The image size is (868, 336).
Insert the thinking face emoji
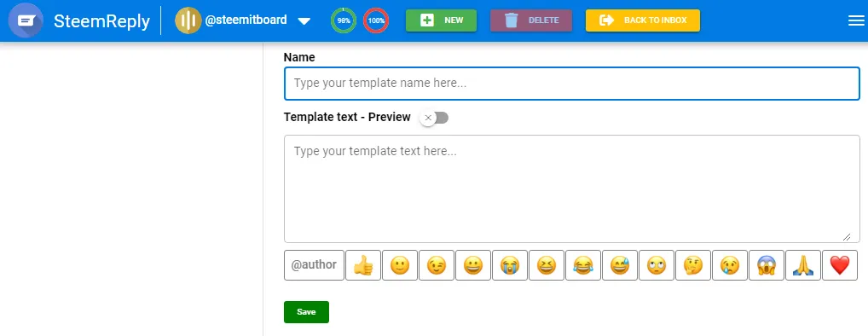tap(693, 265)
